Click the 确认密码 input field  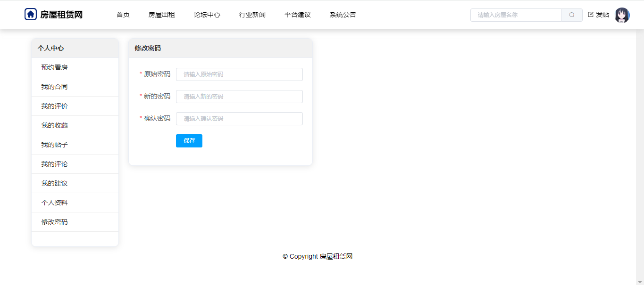point(239,119)
